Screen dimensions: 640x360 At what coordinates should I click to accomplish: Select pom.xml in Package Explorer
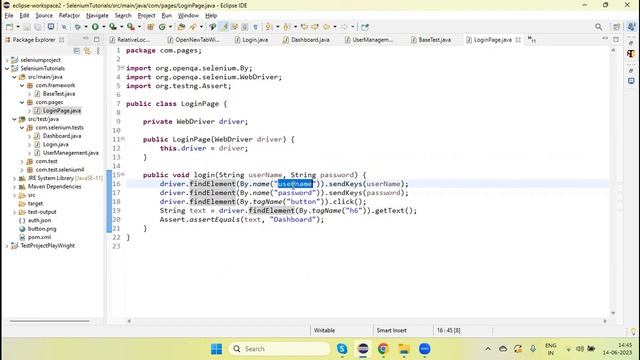point(40,237)
